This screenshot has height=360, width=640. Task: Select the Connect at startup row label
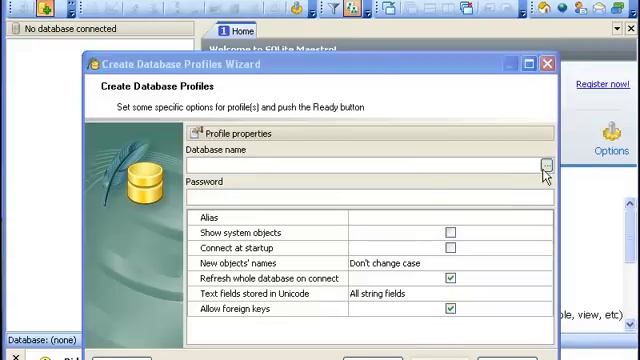pos(236,248)
